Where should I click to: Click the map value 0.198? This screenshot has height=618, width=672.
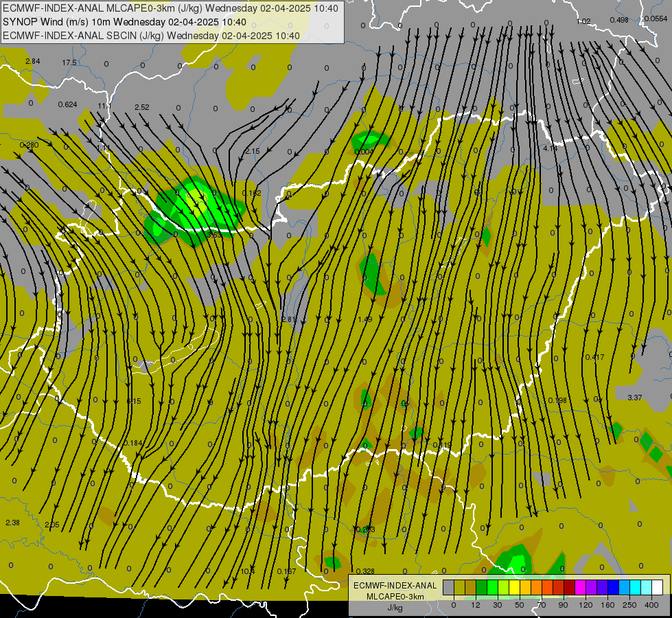click(x=557, y=400)
